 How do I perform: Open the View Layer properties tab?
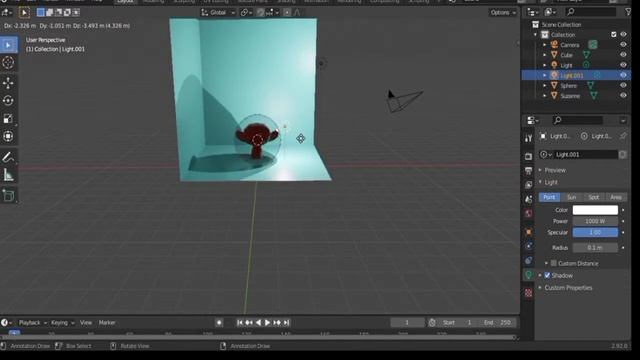[529, 185]
